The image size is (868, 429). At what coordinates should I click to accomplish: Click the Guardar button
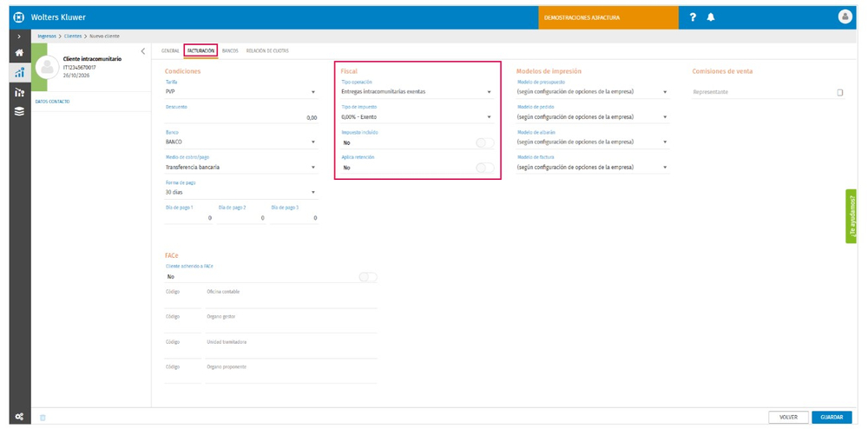click(x=832, y=418)
